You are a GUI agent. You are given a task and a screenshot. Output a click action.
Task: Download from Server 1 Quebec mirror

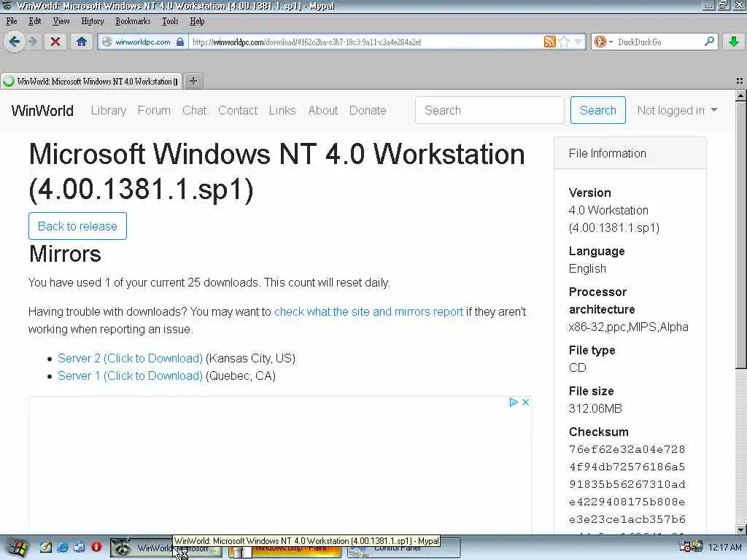click(x=130, y=376)
